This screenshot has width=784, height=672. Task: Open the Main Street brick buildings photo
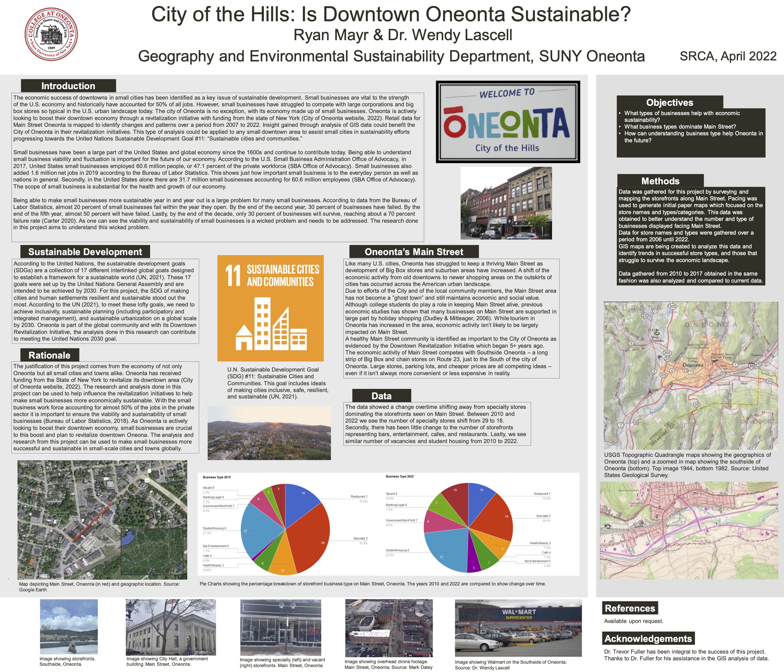pyautogui.click(x=506, y=203)
